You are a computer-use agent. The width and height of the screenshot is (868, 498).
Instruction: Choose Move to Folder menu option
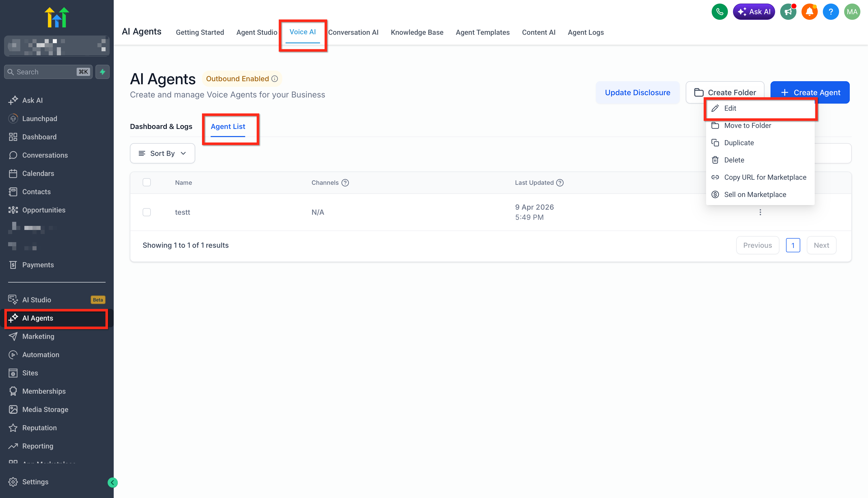pyautogui.click(x=747, y=126)
